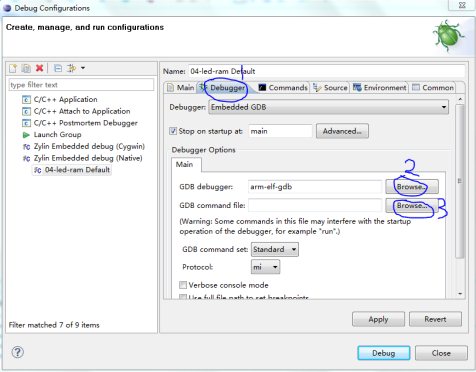Click the Zylin Embedded debug (Cygwin) icon
This screenshot has width=476, height=372.
[x=26, y=147]
